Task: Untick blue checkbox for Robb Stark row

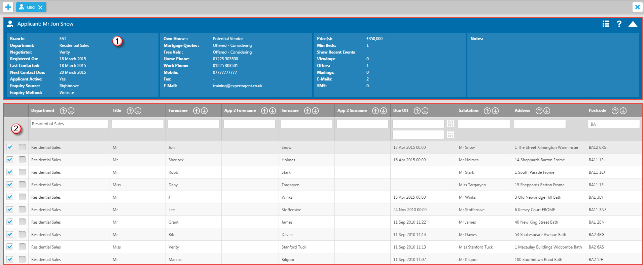Action: coord(10,172)
